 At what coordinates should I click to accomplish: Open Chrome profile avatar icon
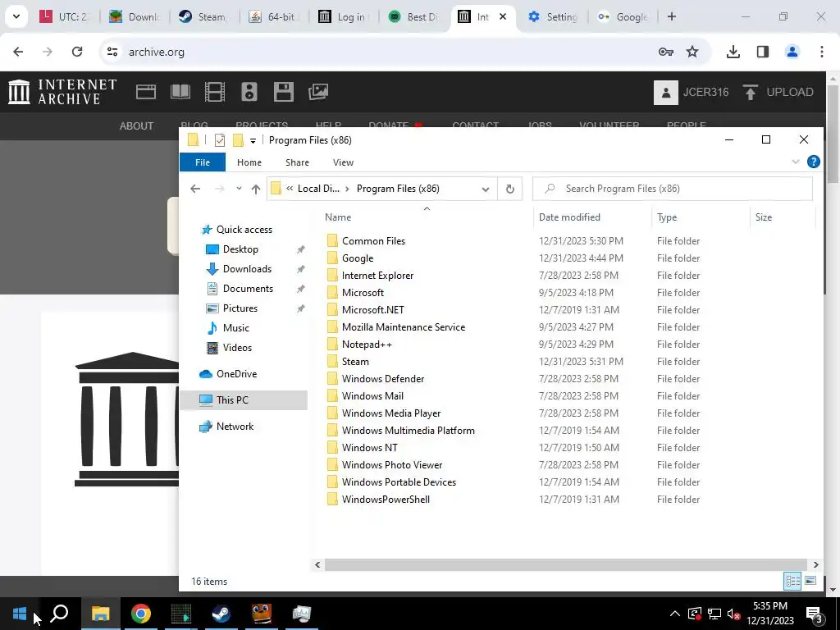[792, 52]
